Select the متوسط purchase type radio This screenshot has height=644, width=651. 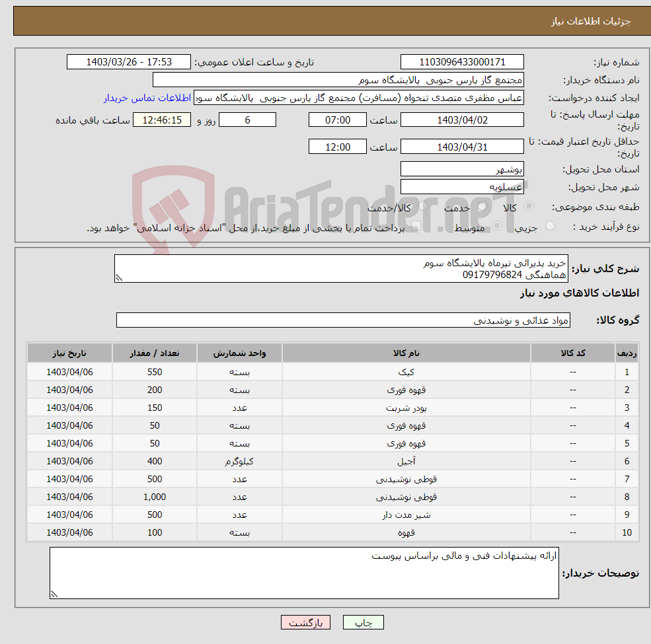pos(497,226)
